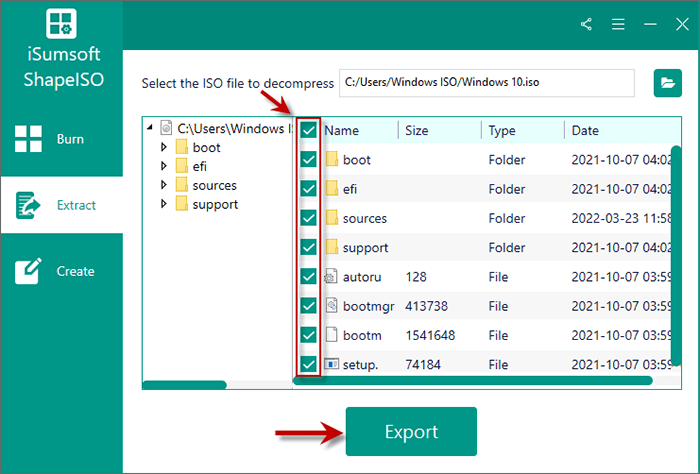700x474 pixels.
Task: Click the setup file icon in list
Action: pyautogui.click(x=332, y=364)
